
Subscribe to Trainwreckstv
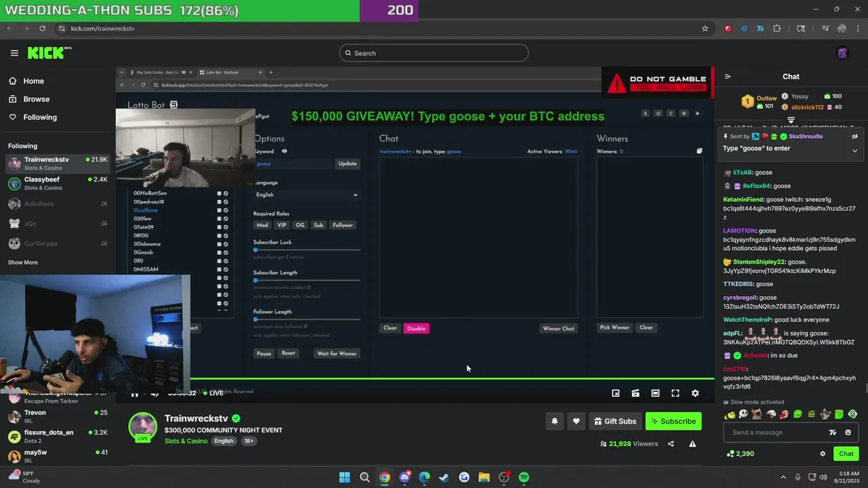673,421
